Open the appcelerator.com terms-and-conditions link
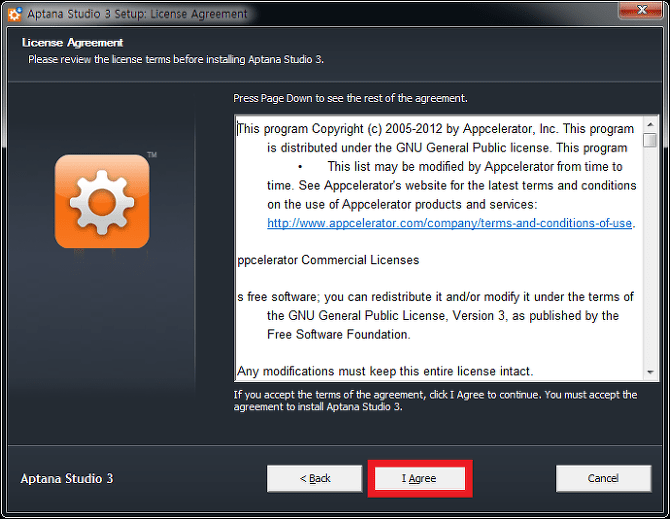This screenshot has width=670, height=519. [x=449, y=223]
